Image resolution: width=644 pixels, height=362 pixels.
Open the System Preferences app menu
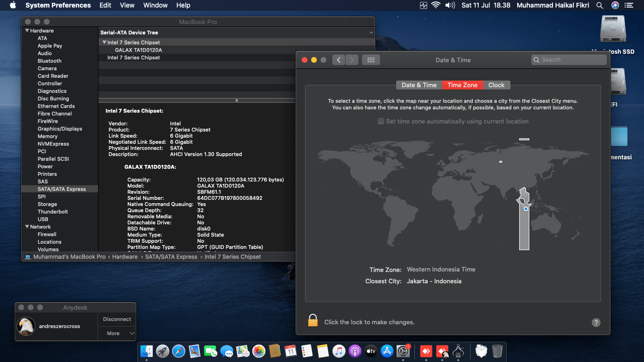coord(58,5)
